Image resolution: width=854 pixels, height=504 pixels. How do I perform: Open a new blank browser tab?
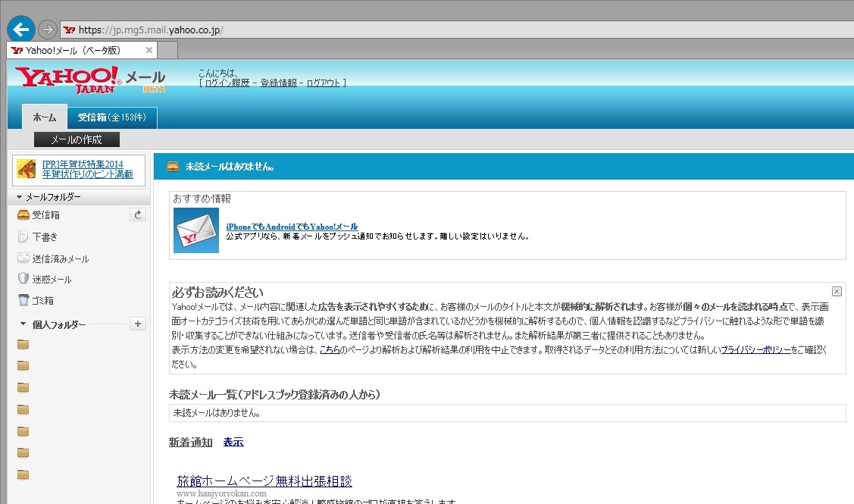(167, 50)
